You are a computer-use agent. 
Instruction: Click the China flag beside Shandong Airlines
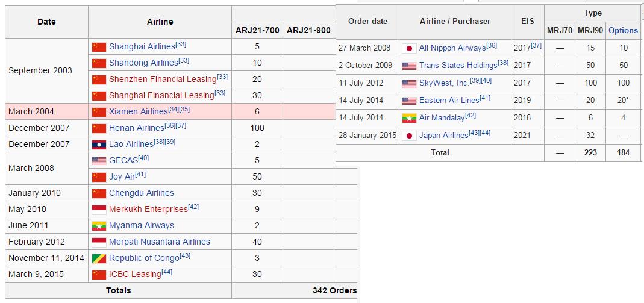(99, 63)
